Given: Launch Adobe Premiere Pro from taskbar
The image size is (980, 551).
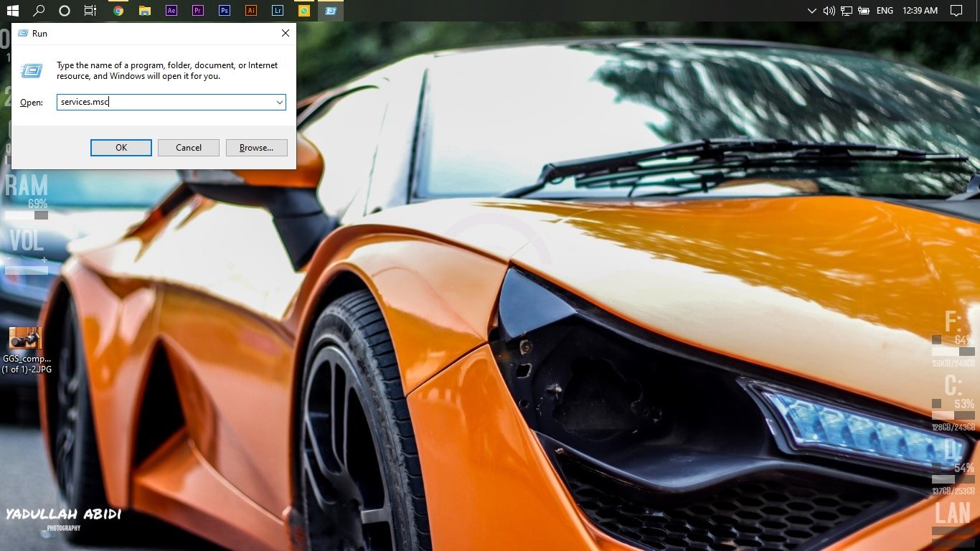Looking at the screenshot, I should (x=197, y=11).
